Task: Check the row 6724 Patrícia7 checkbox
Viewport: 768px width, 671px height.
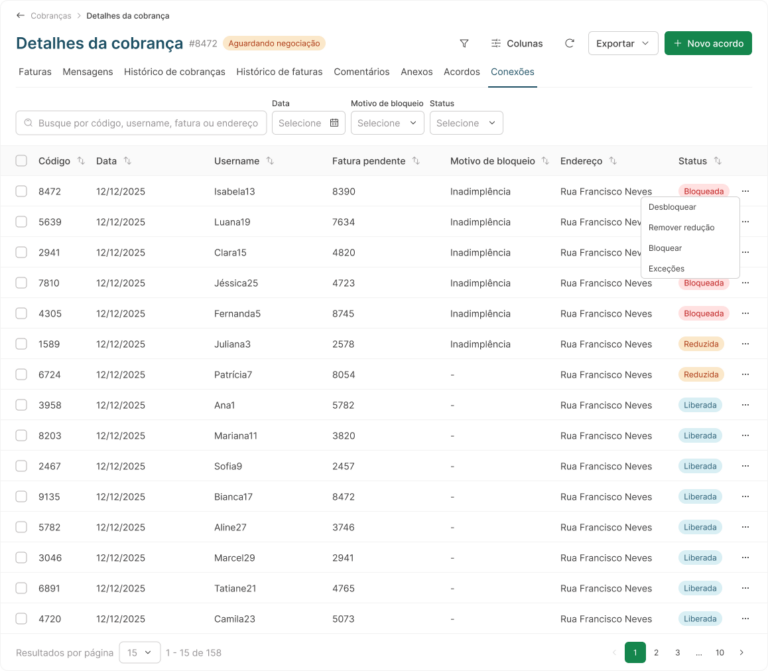Action: (x=21, y=374)
